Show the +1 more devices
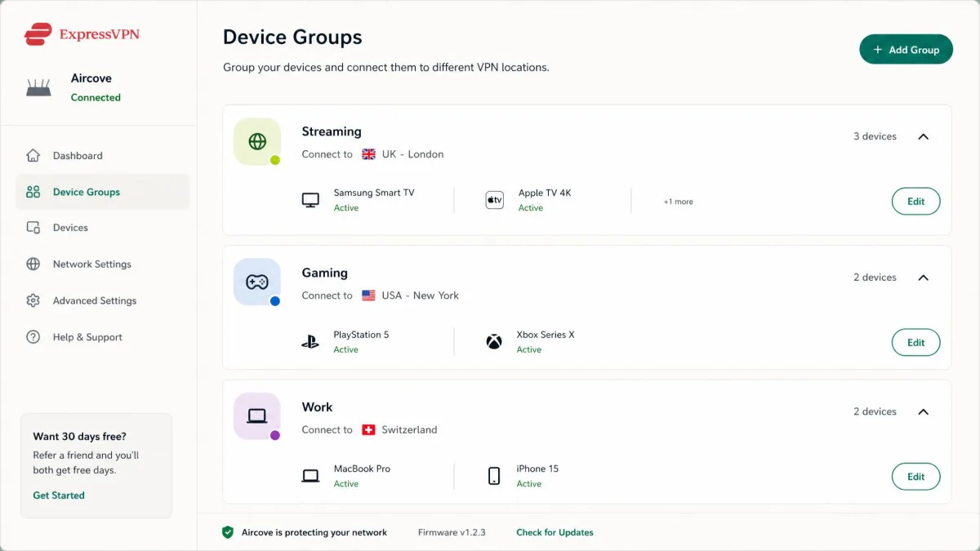 (x=678, y=202)
